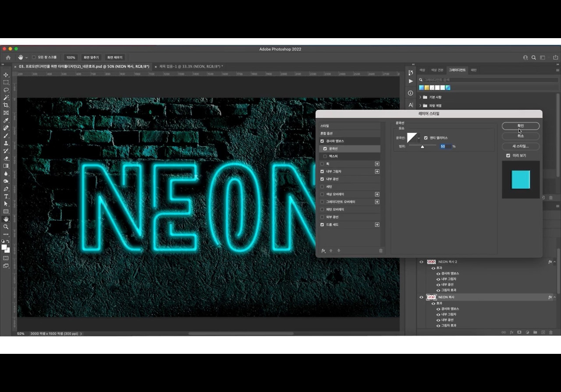Switch to the 제목 없음-1 document tab
Viewport: 561px width, 392px height.
tap(191, 67)
